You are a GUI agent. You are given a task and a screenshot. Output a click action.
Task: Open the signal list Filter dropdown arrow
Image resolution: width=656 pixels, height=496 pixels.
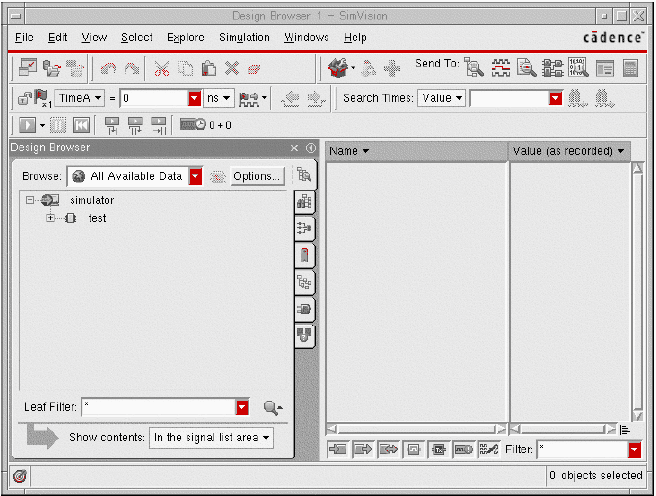634,450
